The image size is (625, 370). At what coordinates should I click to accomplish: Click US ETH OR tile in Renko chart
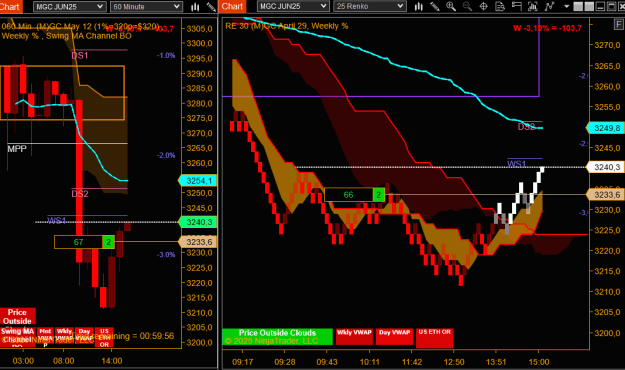point(434,337)
